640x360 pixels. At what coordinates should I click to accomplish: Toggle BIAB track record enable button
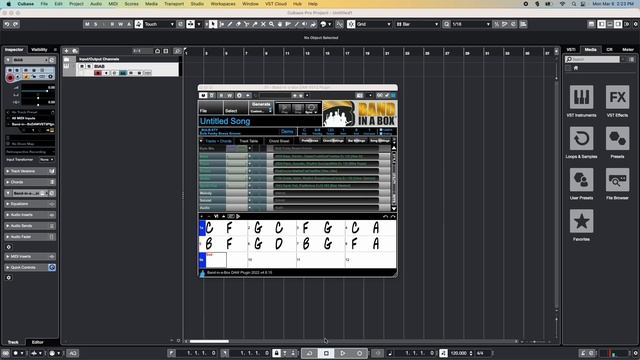point(98,73)
